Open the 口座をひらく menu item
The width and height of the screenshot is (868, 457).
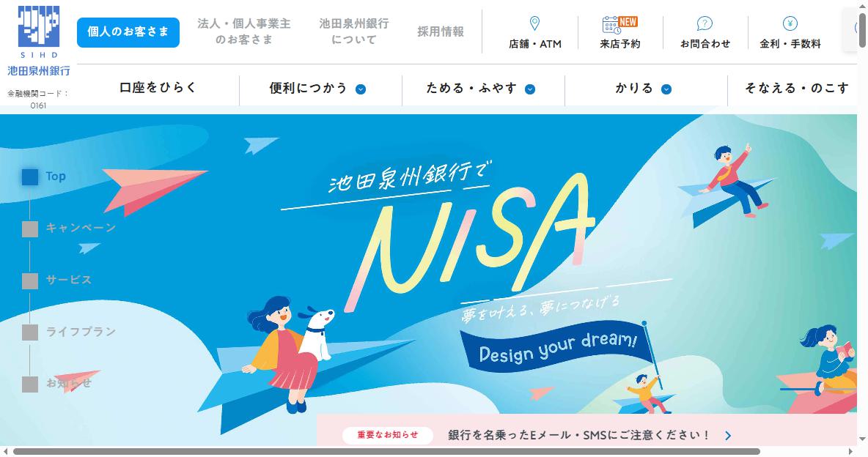pyautogui.click(x=158, y=88)
